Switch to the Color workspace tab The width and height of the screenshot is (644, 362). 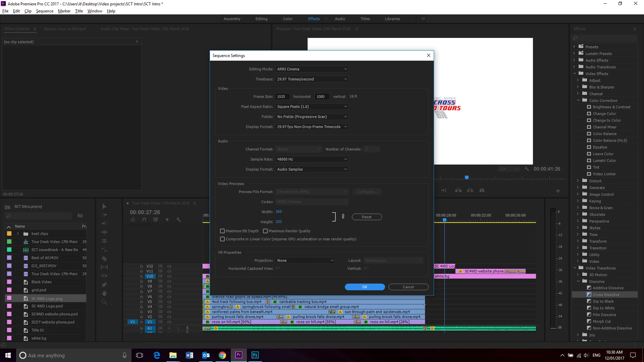287,19
